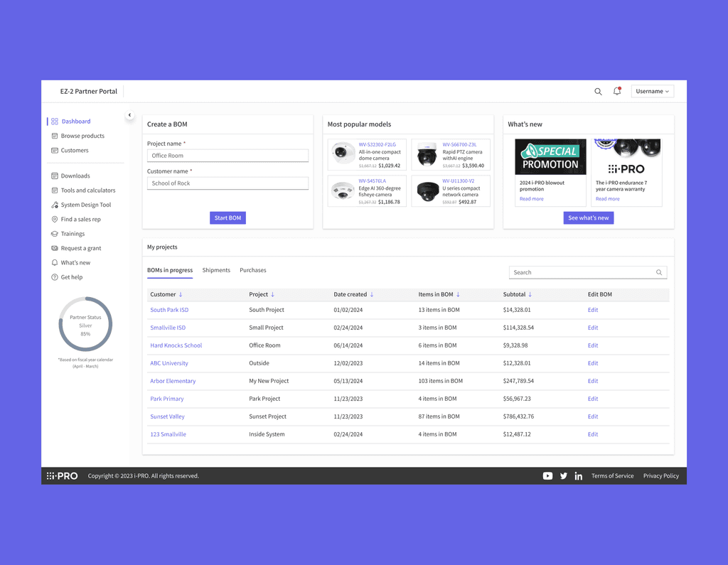Click the Special Promotion banner image
728x565 pixels.
pos(551,157)
